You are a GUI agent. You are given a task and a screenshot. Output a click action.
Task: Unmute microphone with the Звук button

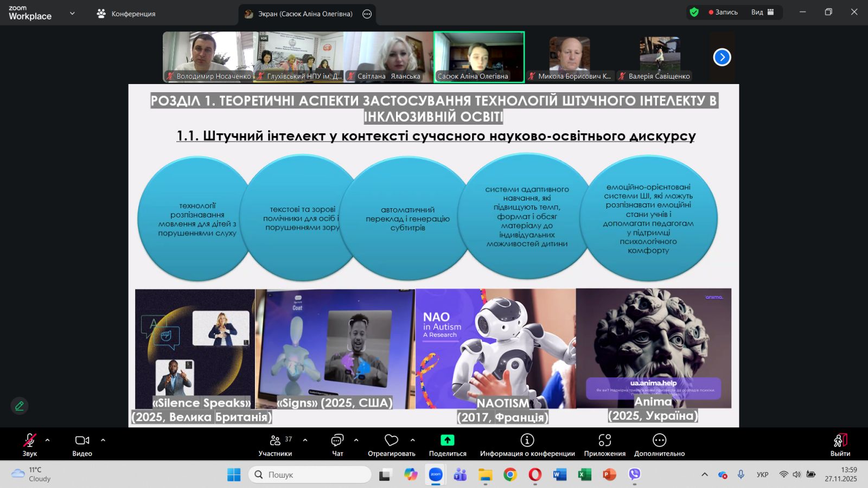coord(30,444)
